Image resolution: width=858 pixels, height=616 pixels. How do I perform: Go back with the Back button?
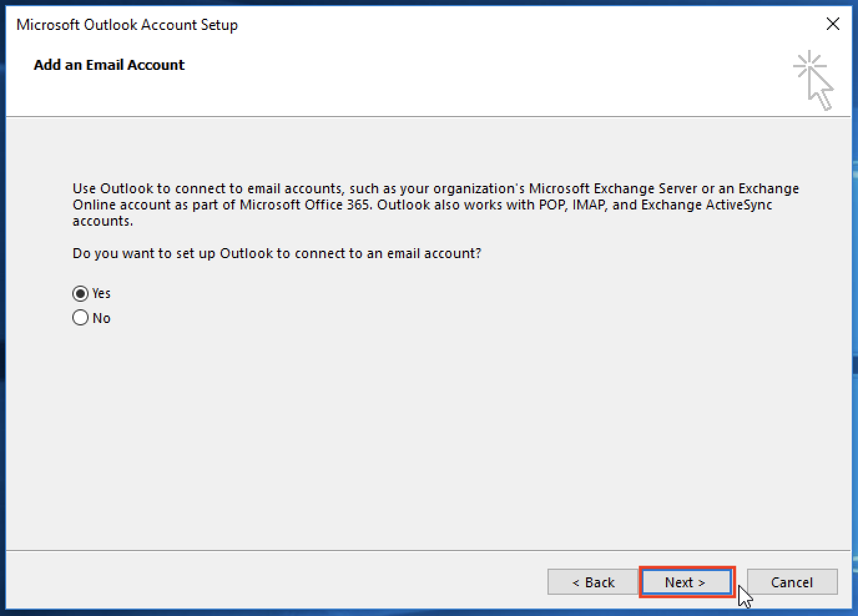(x=593, y=582)
